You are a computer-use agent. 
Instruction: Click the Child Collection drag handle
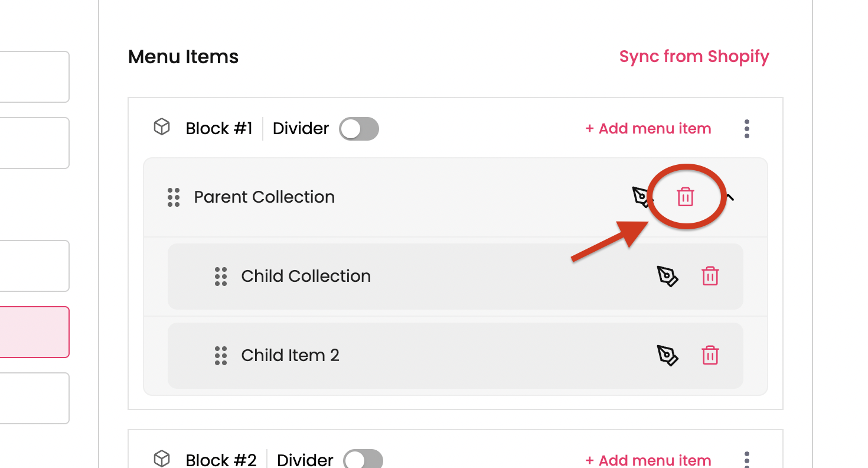221,277
